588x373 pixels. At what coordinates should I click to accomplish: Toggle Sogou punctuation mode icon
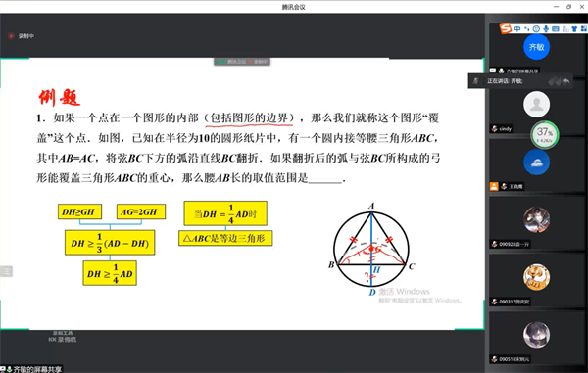[x=527, y=28]
